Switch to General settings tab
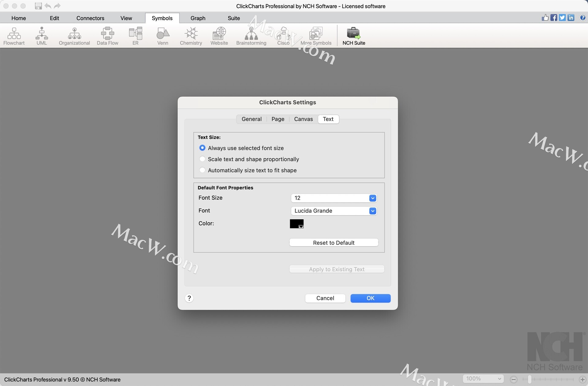This screenshot has width=588, height=386. [251, 119]
